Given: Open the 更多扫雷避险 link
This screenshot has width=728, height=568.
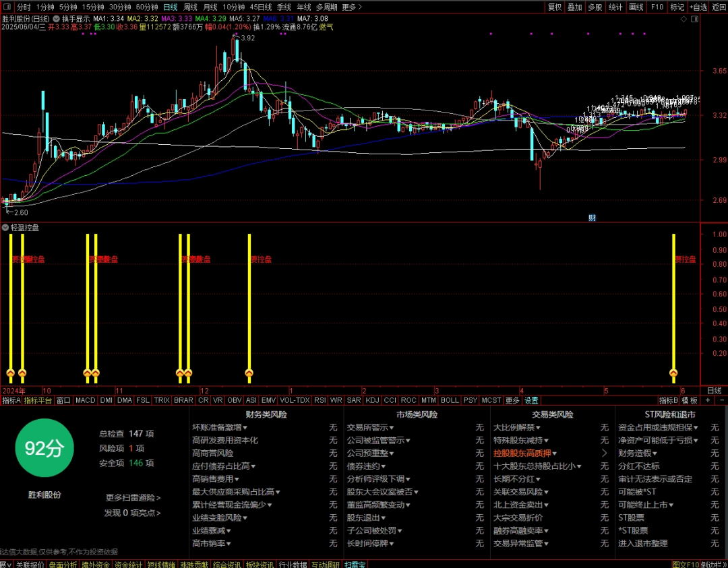Looking at the screenshot, I should tap(133, 497).
